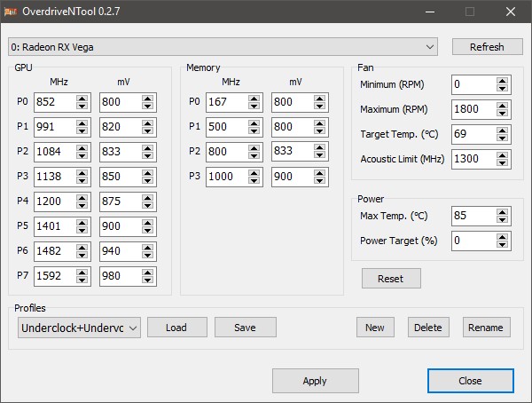Viewport: 532px width, 403px height.
Task: Minimize the OverdriveNTool window
Action: click(x=430, y=12)
